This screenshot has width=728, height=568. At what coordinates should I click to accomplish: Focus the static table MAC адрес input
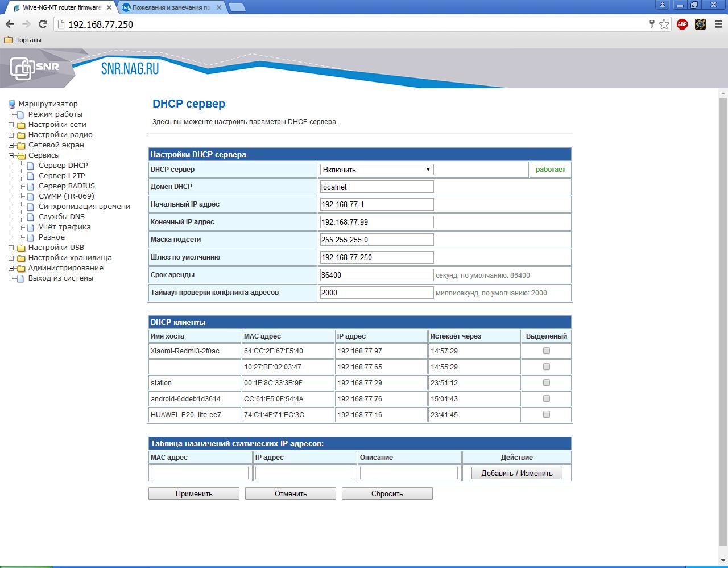tap(200, 473)
